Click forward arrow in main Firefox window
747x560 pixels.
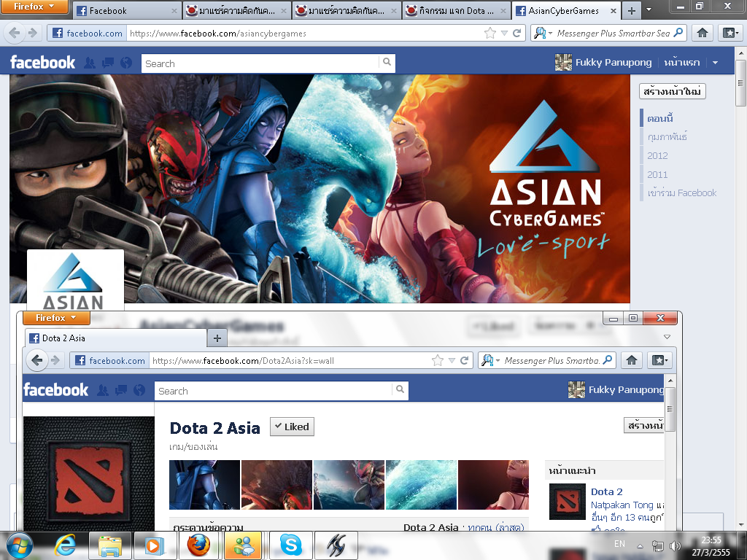point(32,33)
